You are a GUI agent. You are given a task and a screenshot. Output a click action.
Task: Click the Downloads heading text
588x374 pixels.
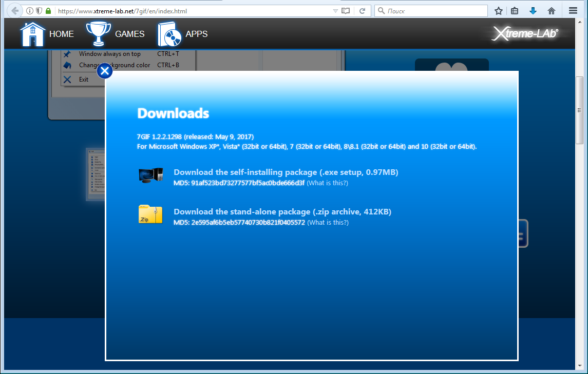point(173,113)
